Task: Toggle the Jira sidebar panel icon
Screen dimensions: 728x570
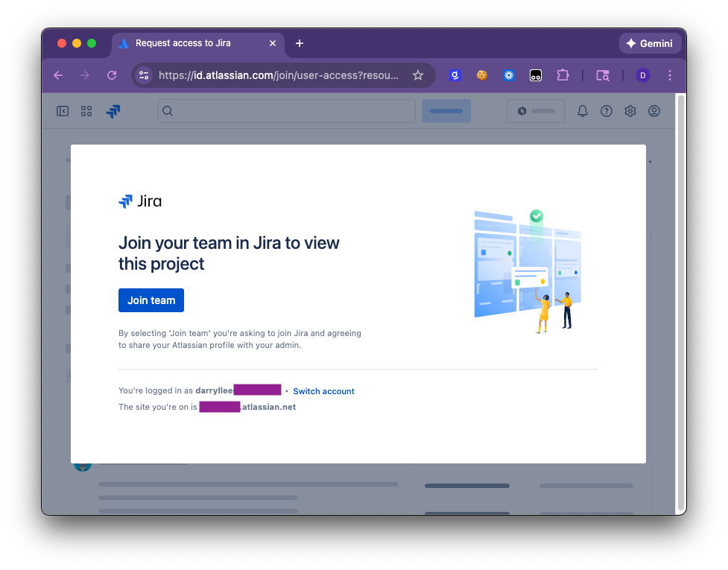Action: pos(62,111)
